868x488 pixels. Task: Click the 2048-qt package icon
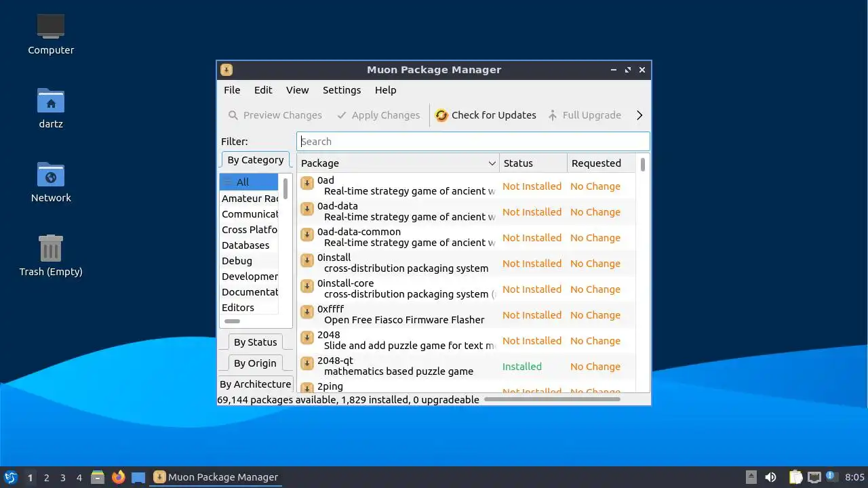coord(307,364)
